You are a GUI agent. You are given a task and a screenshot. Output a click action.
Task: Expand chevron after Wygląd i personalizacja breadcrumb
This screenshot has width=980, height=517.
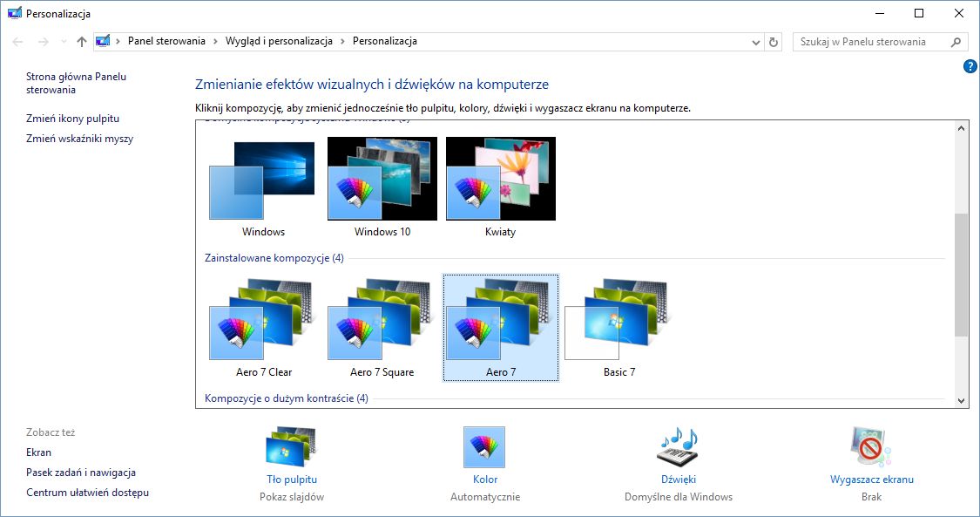tap(342, 41)
